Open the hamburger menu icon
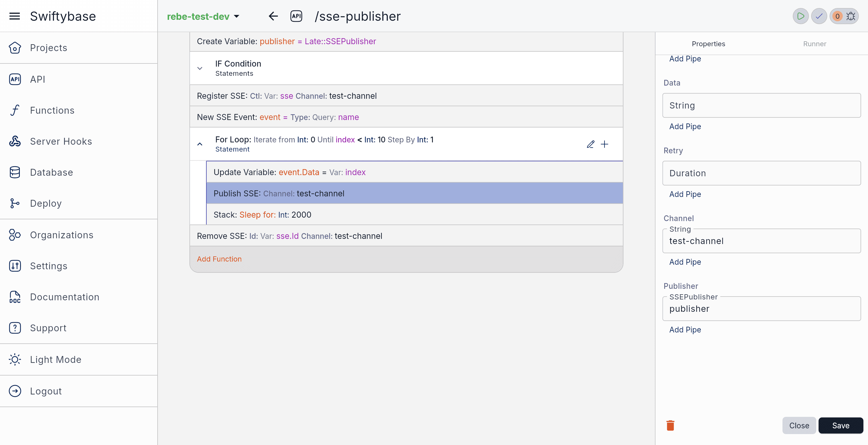The width and height of the screenshot is (868, 445). (x=14, y=16)
